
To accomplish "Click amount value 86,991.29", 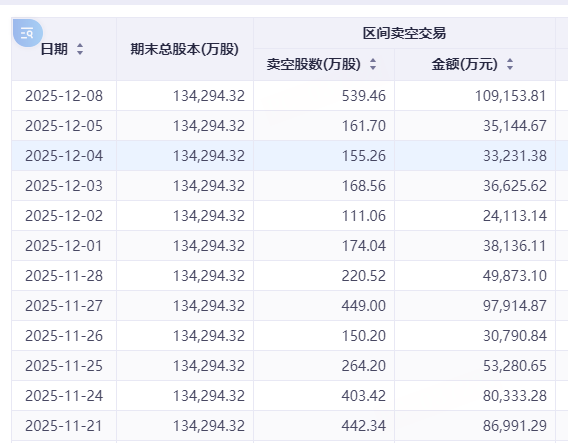I will (x=515, y=426).
